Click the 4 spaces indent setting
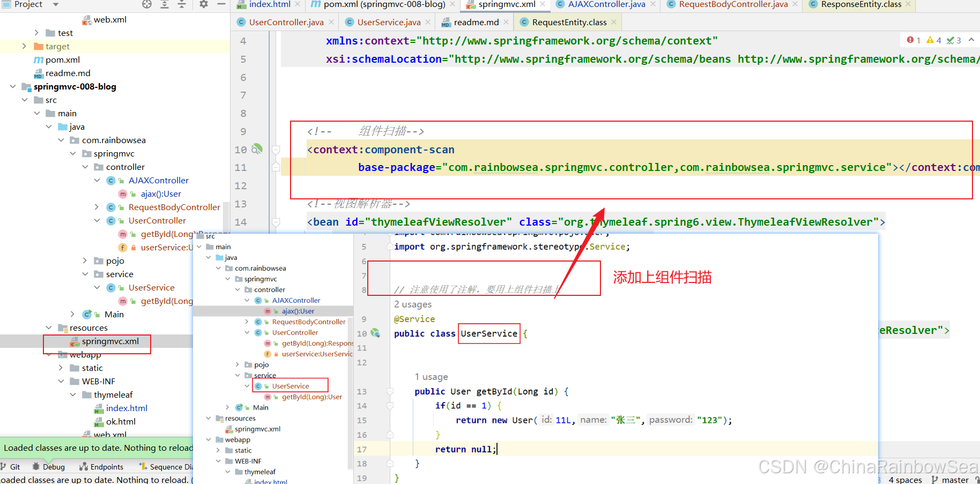 pos(905,480)
